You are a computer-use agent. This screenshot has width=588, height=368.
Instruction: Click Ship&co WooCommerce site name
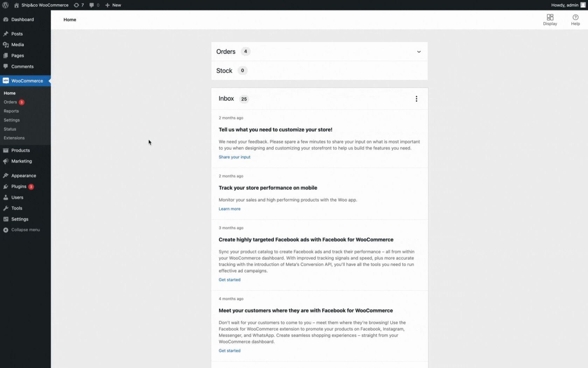(45, 5)
